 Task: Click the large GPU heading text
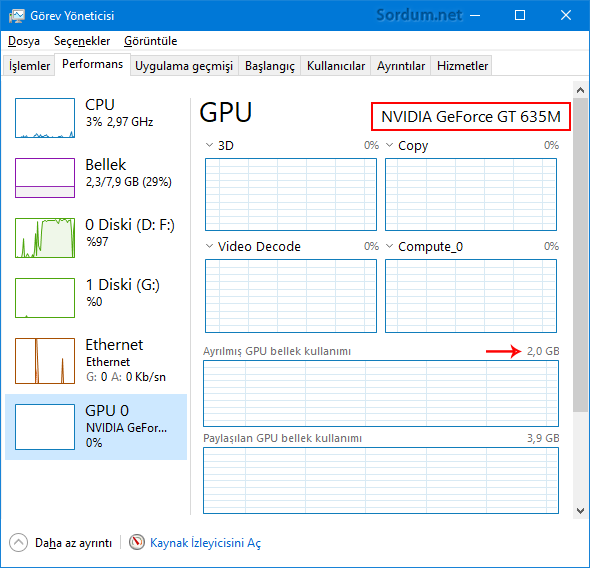(225, 112)
